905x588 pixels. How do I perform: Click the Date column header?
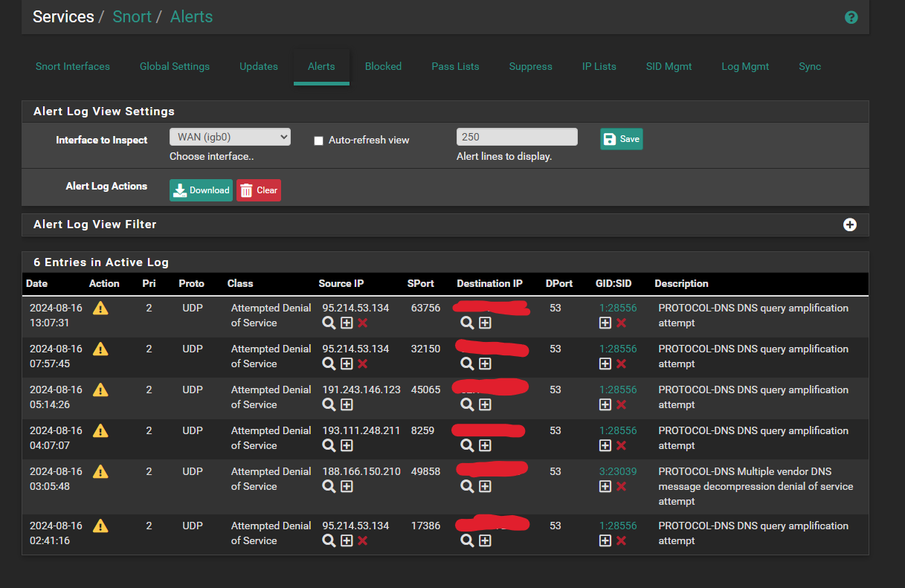point(36,283)
